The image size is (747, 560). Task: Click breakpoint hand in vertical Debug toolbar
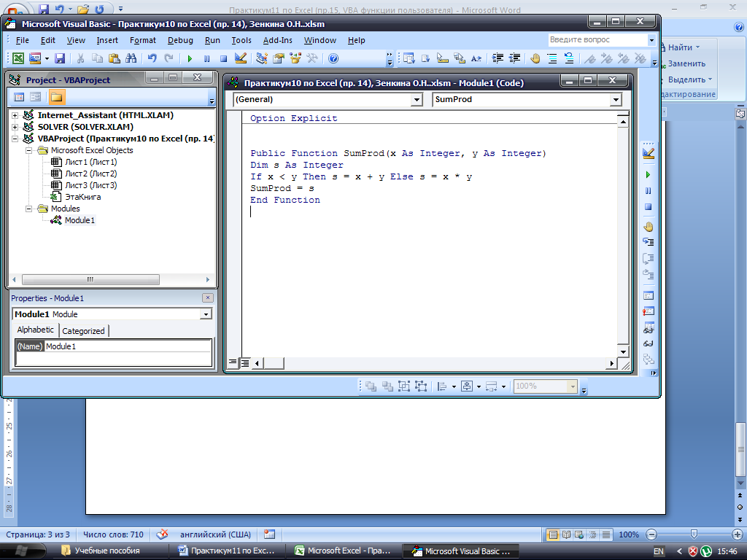(649, 227)
